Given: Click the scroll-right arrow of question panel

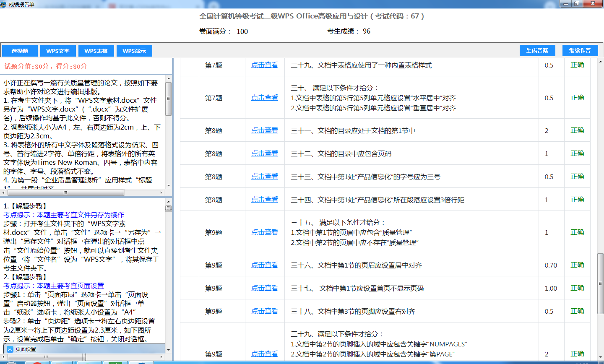Looking at the screenshot, I should coord(161,193).
